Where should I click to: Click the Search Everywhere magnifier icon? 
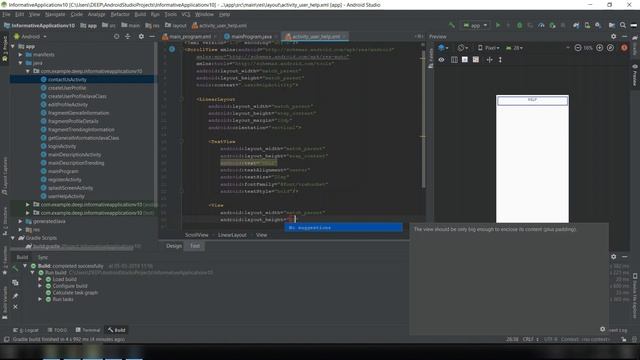623,25
